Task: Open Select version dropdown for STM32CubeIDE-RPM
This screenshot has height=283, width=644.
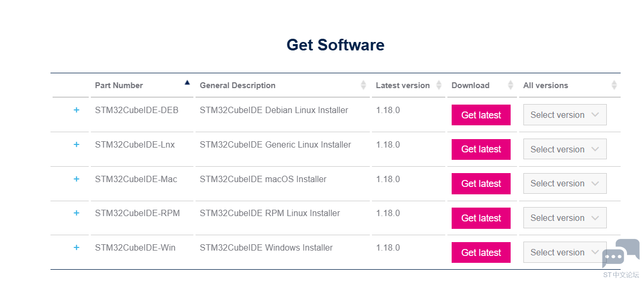Action: tap(565, 218)
